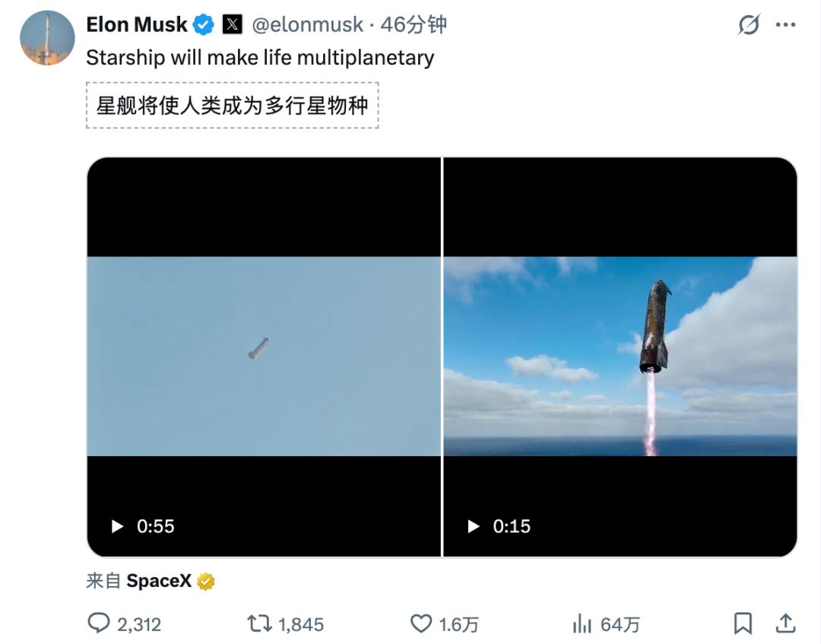Click the Grok slashed-circle icon
Image resolution: width=821 pixels, height=644 pixels.
749,25
